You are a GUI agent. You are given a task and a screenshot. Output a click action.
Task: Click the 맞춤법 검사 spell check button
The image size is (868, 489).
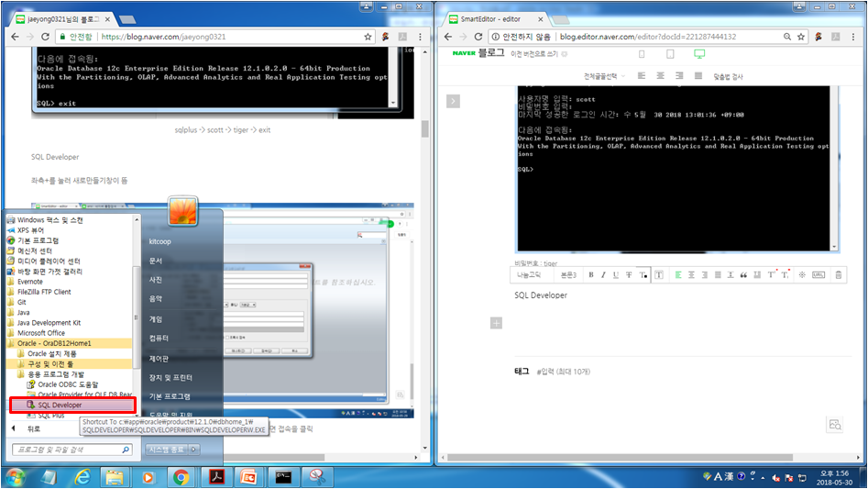[728, 76]
